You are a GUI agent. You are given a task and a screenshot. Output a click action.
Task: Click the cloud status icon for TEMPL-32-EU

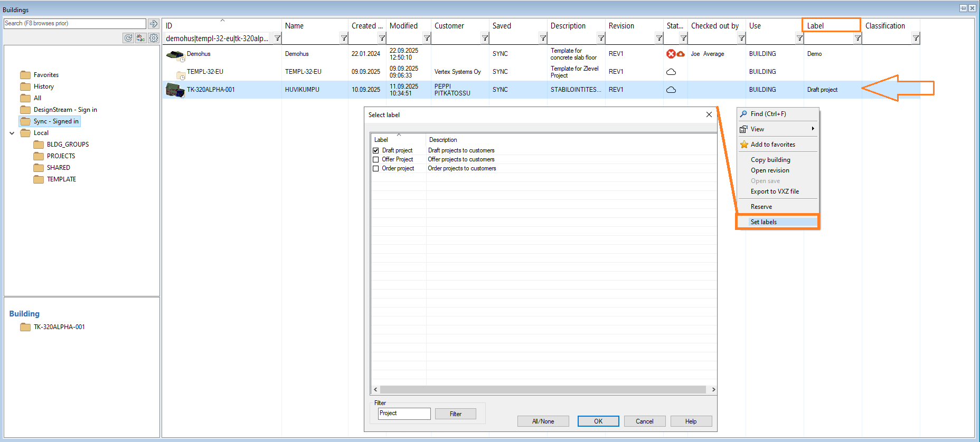pos(671,72)
